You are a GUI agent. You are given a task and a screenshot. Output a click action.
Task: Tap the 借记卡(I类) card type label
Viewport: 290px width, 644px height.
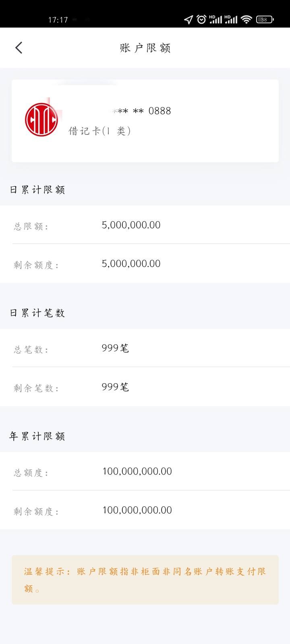click(99, 131)
